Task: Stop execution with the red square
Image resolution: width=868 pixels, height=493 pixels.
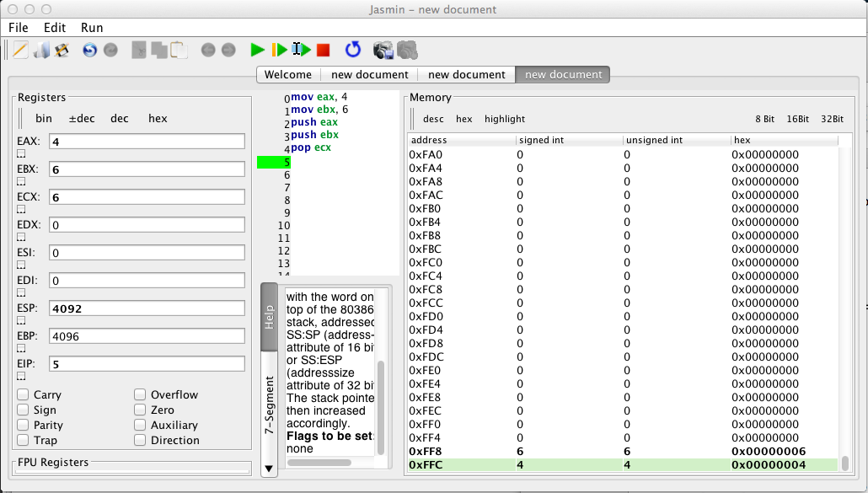Action: pos(323,51)
